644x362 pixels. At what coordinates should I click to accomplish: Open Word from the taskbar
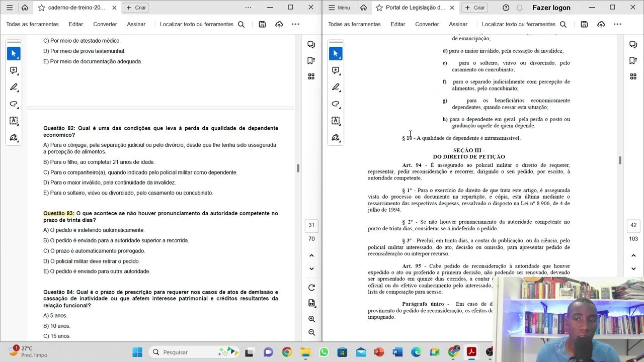(x=397, y=352)
